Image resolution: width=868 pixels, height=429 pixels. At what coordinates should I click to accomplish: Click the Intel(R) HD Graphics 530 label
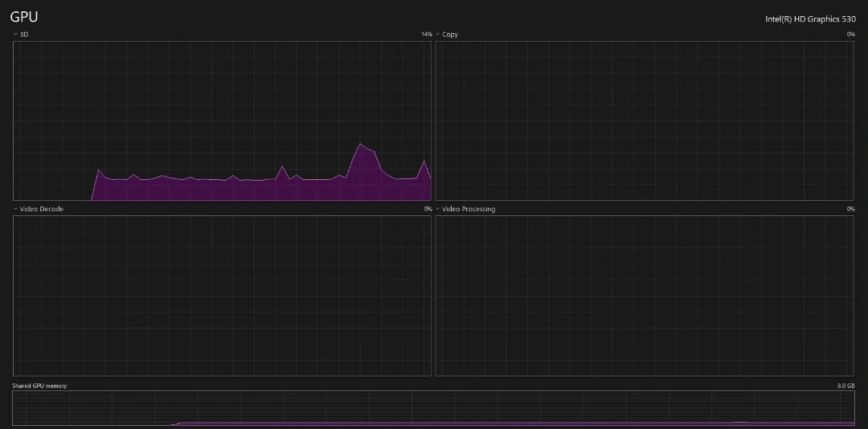click(810, 18)
